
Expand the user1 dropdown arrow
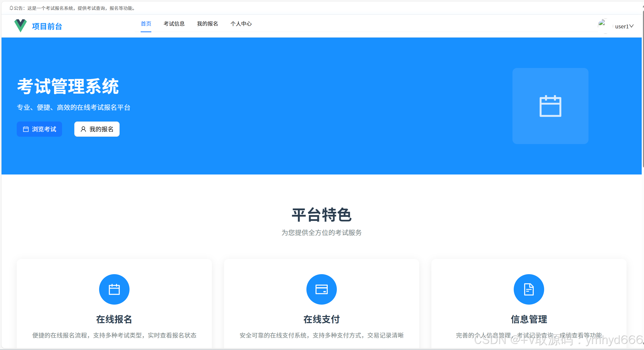632,26
